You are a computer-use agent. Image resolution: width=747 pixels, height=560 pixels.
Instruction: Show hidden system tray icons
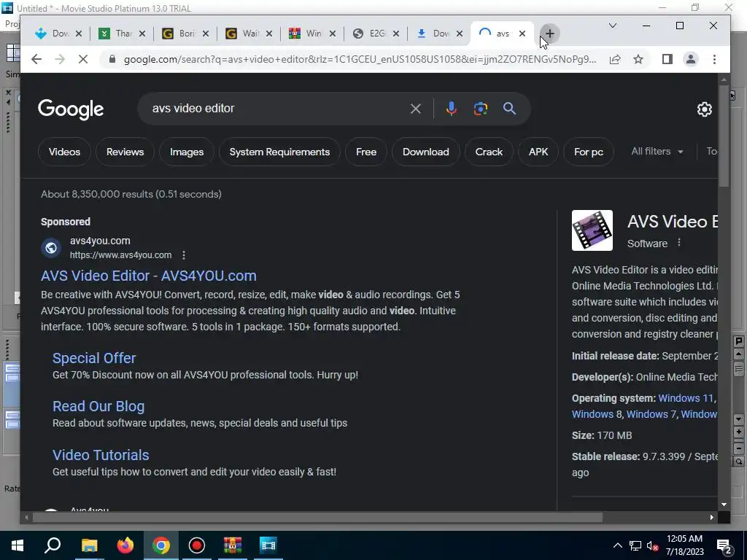[x=617, y=545]
